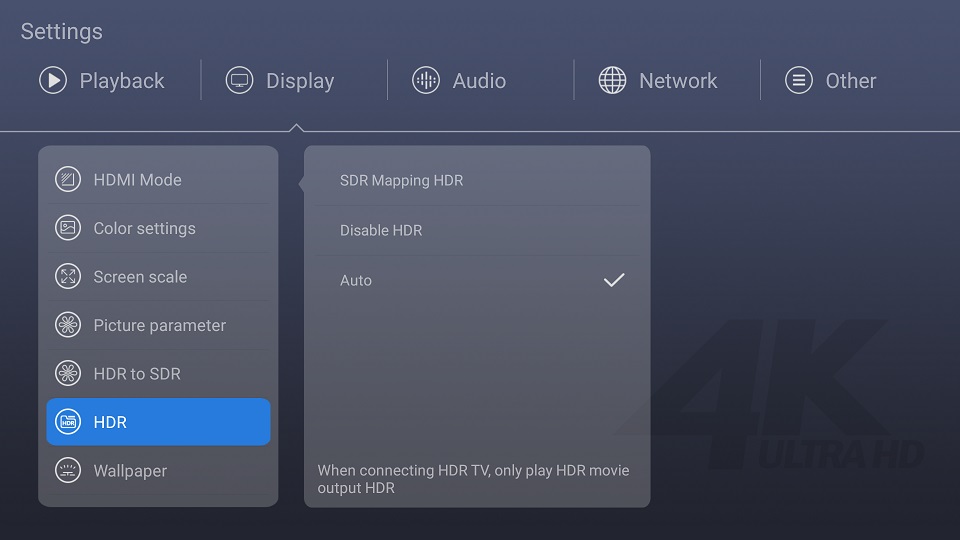Click the Other list icon
The height and width of the screenshot is (540, 960).
pos(799,80)
